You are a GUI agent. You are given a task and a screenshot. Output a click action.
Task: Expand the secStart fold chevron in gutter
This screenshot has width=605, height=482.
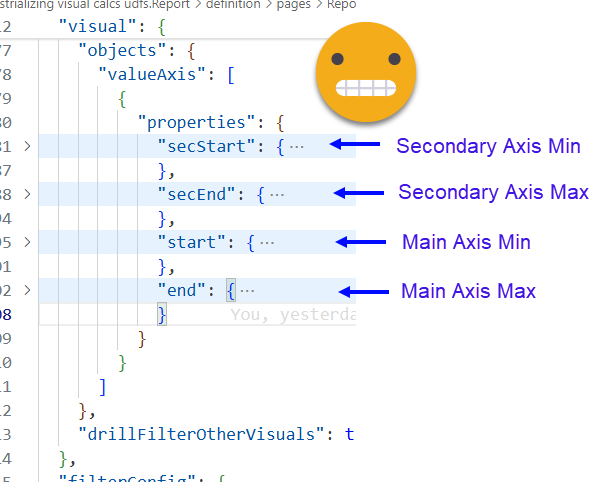[27, 147]
